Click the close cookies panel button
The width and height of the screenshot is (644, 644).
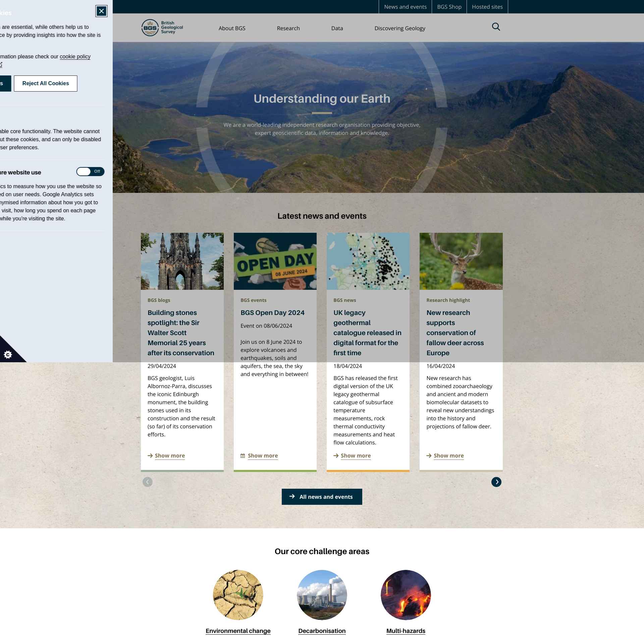coord(101,11)
